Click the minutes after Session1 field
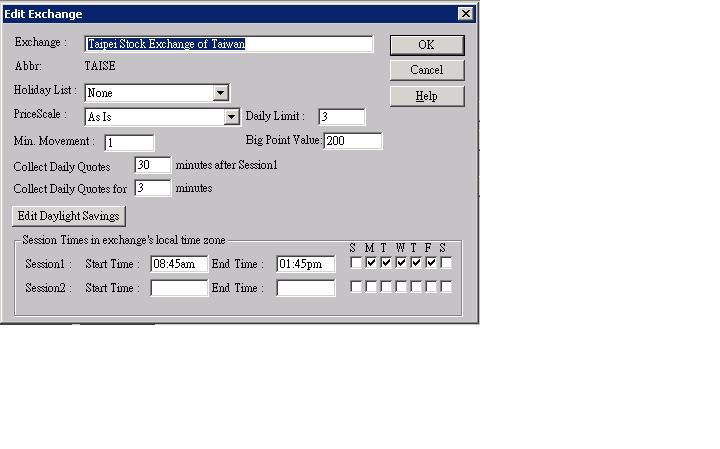This screenshot has width=720, height=449. (x=152, y=165)
